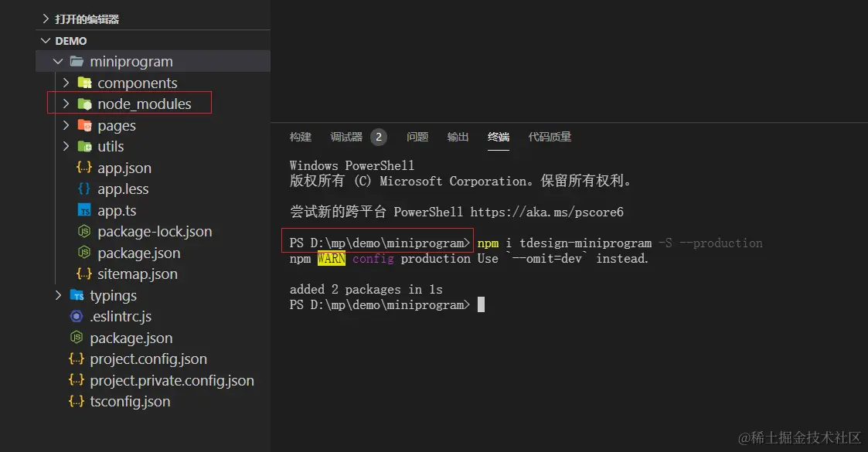Open sitemap.json from the file tree
The width and height of the screenshot is (868, 452).
pyautogui.click(x=137, y=274)
